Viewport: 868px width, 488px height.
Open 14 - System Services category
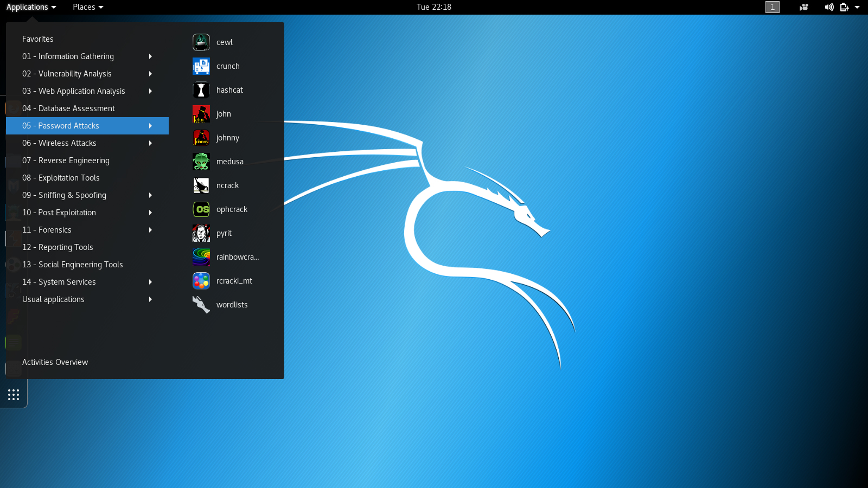87,282
